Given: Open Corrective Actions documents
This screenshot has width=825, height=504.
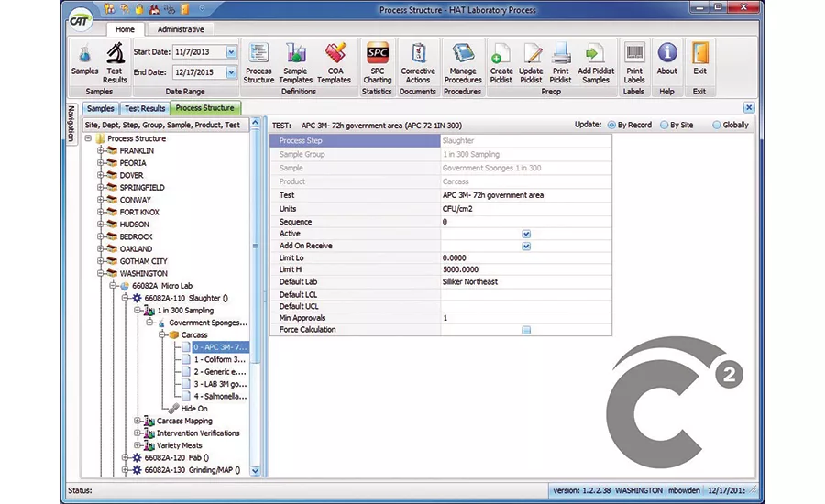Looking at the screenshot, I should (418, 60).
